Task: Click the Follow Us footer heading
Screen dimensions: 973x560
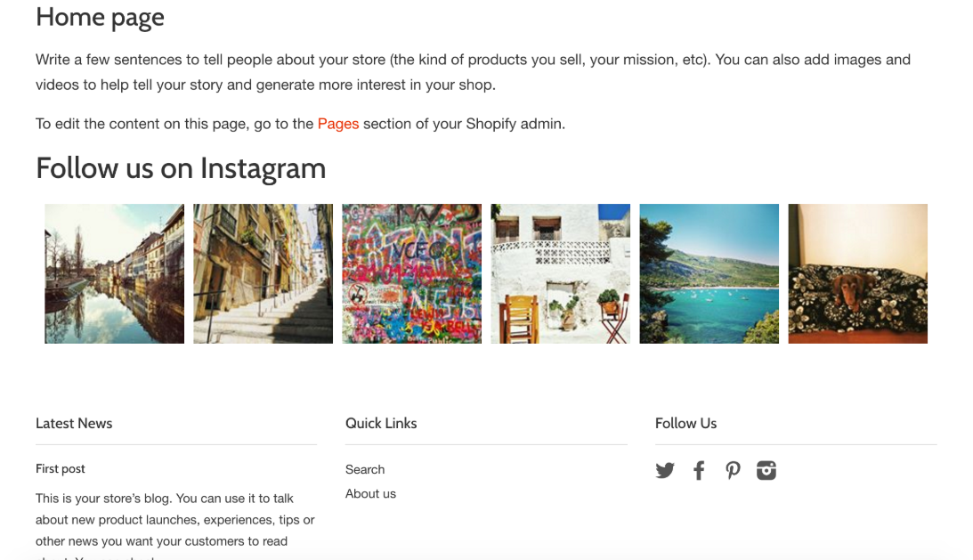Action: (685, 424)
